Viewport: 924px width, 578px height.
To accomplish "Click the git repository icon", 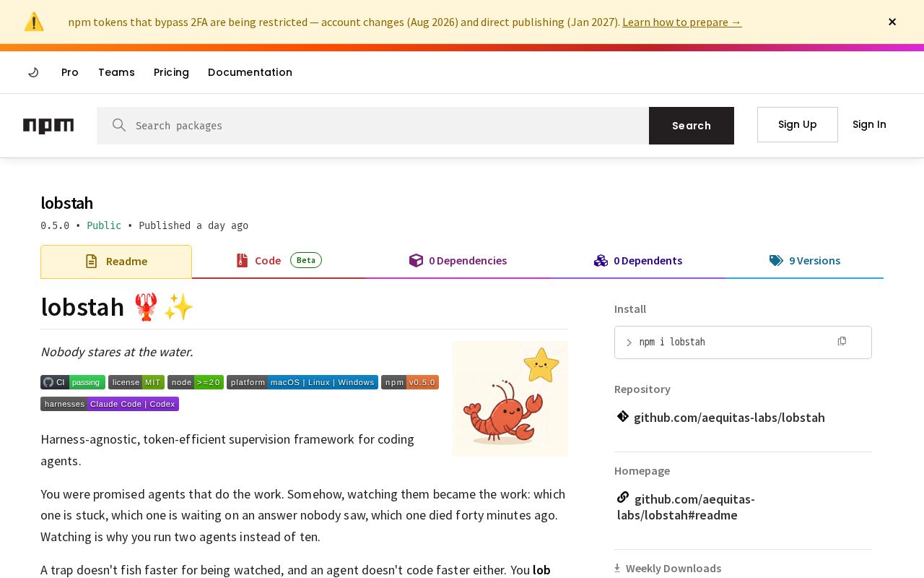I will tap(623, 416).
